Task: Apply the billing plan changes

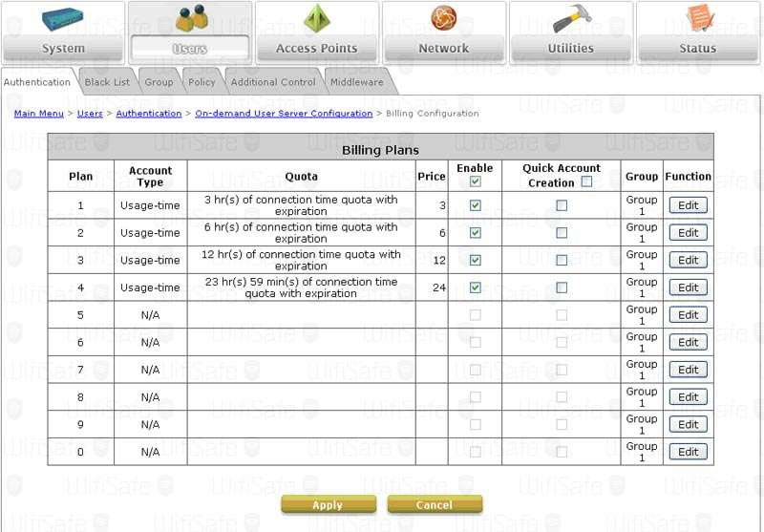Action: coord(329,504)
